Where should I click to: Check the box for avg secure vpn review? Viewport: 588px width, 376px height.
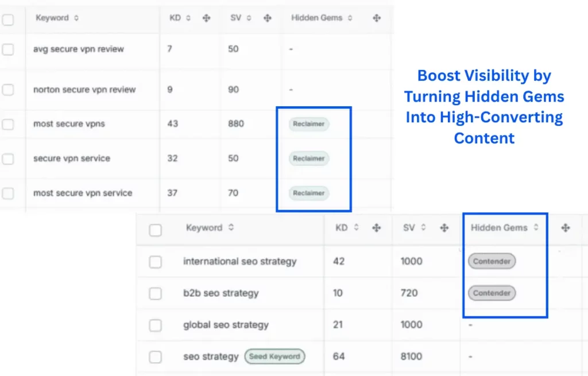click(8, 49)
